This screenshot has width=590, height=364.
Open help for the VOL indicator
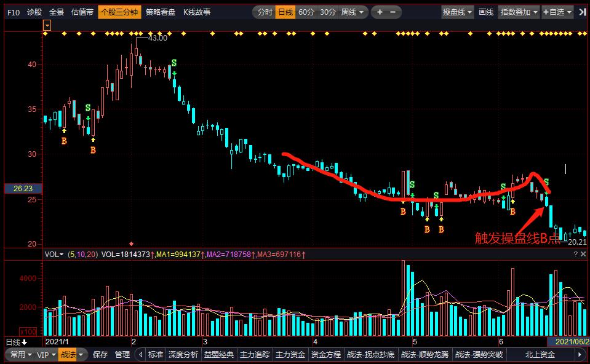click(575, 254)
